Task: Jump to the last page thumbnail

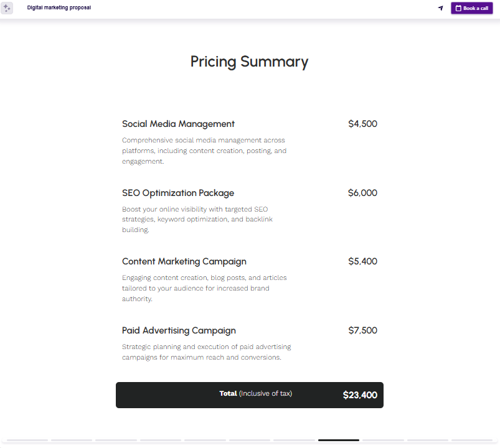Action: tap(472, 440)
